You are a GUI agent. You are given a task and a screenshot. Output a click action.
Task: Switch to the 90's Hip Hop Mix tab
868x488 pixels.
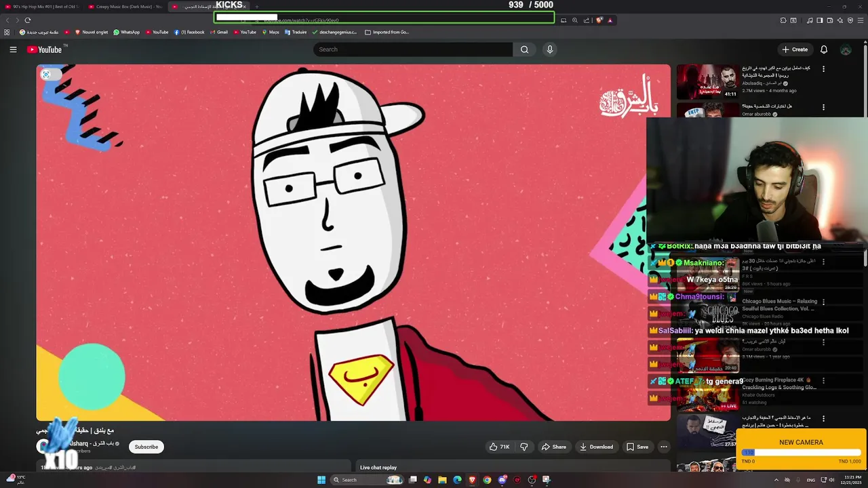(x=42, y=7)
